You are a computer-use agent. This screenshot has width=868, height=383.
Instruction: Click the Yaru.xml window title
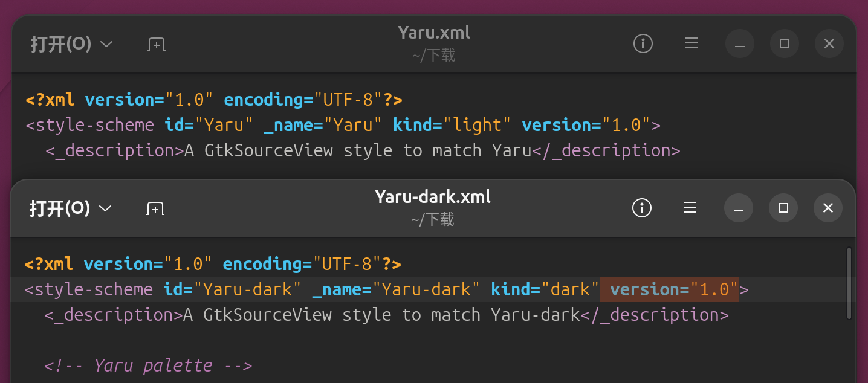click(x=434, y=33)
